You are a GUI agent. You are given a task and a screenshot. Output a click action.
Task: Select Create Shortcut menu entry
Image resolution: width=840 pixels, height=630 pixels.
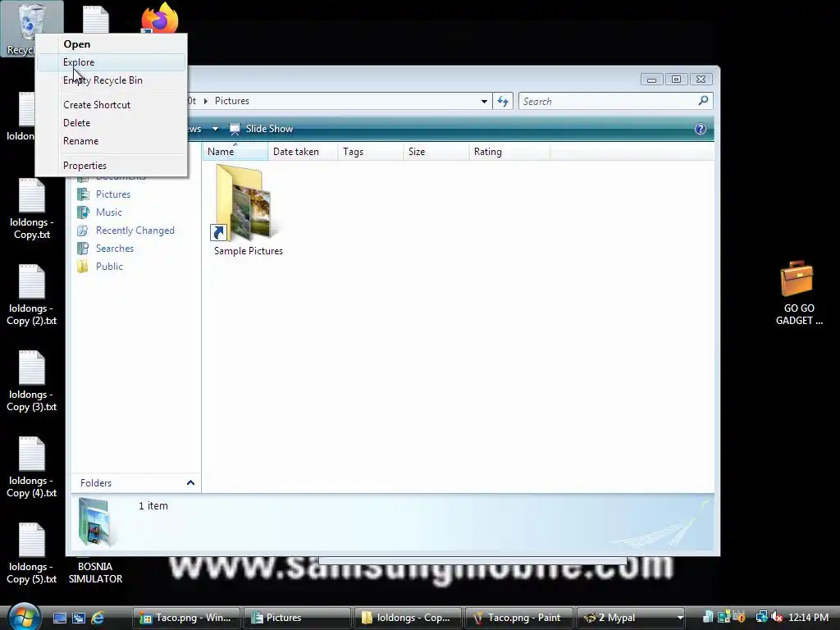pos(112,105)
